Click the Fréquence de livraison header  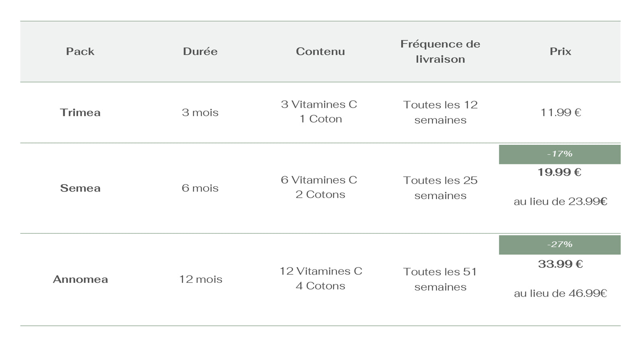(x=440, y=51)
